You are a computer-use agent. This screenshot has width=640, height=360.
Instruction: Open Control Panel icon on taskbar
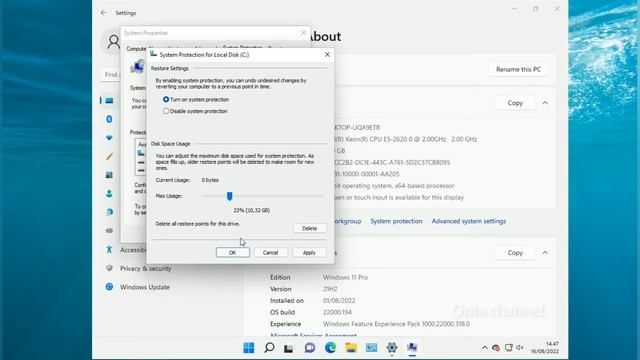coord(371,347)
